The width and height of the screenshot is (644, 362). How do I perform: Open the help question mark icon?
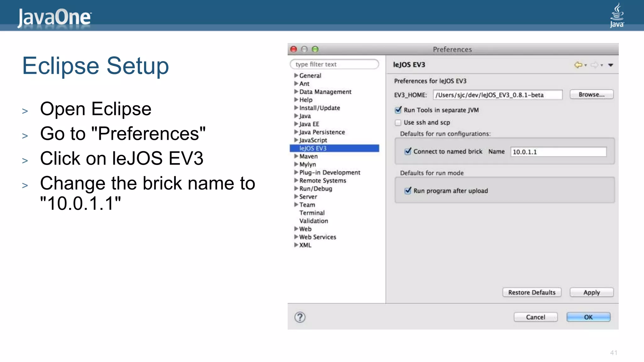[300, 317]
